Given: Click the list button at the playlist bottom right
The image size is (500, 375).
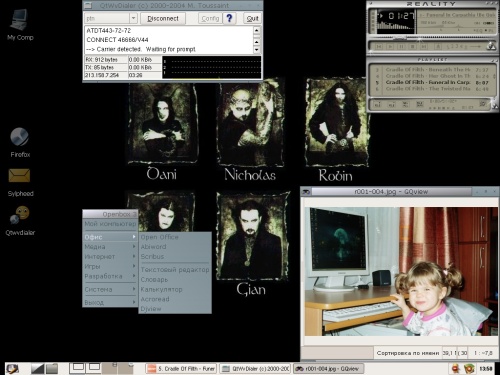Looking at the screenshot, I should point(483,104).
